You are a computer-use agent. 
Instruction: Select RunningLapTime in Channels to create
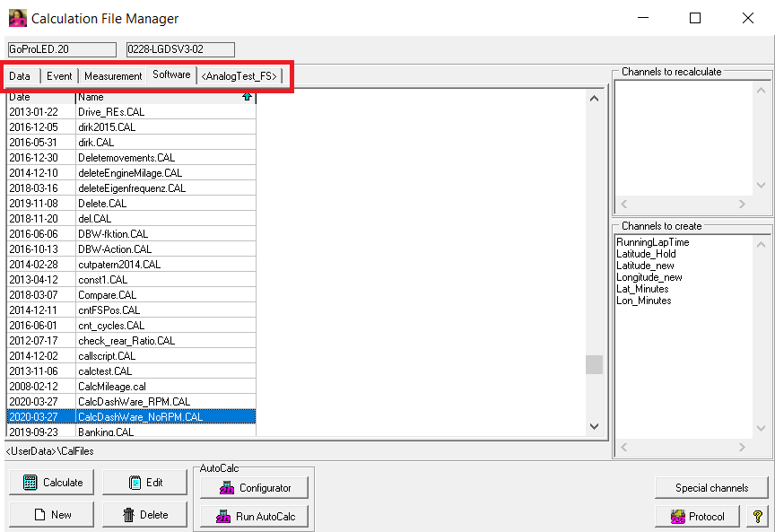(652, 242)
